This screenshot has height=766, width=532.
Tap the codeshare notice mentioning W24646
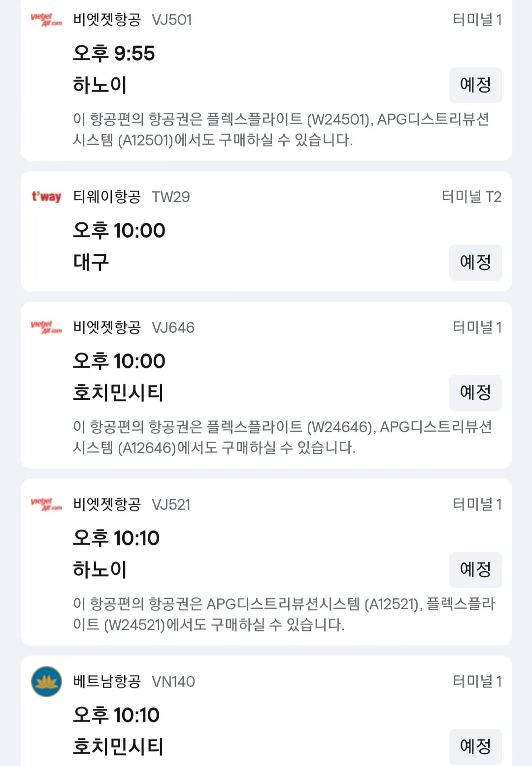(x=282, y=437)
